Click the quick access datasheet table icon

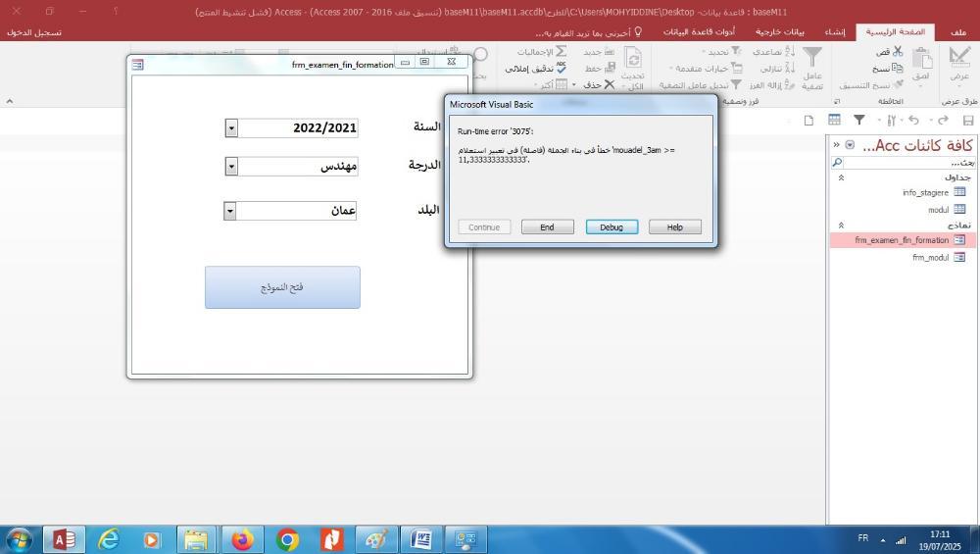[834, 120]
